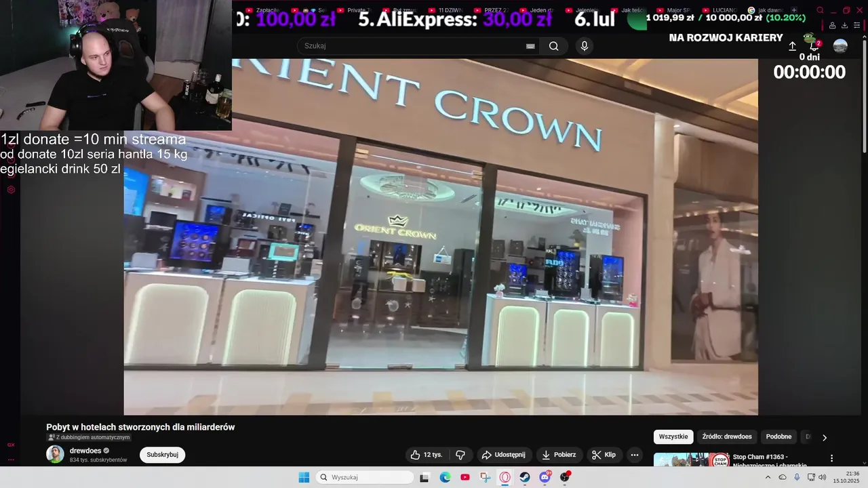The width and height of the screenshot is (868, 488).
Task: Click microphone indicator in system tray
Action: (x=797, y=477)
